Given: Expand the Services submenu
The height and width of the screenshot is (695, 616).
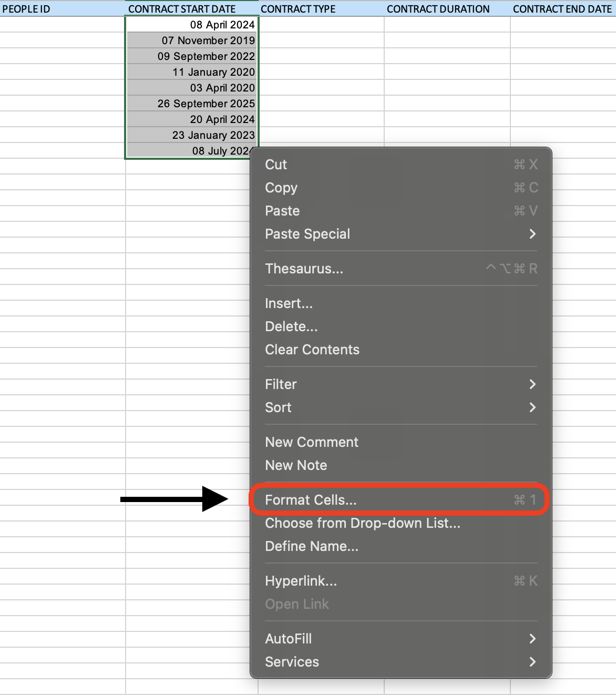Looking at the screenshot, I should tap(292, 662).
